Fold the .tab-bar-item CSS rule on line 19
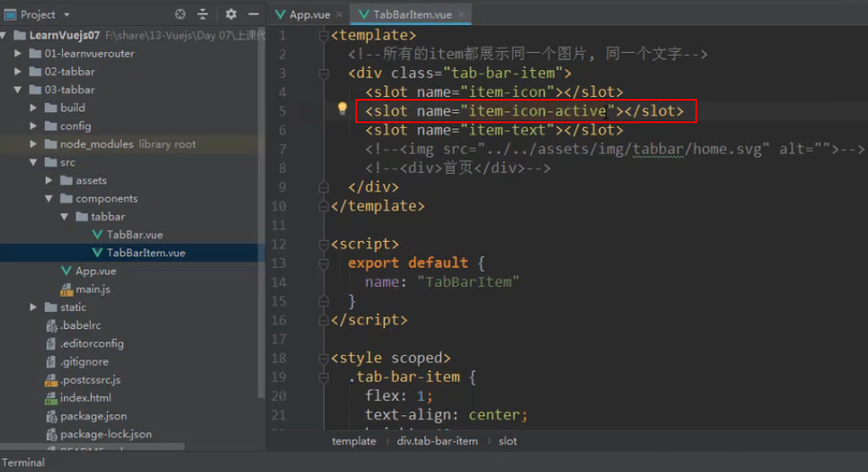The image size is (868, 472). click(324, 378)
